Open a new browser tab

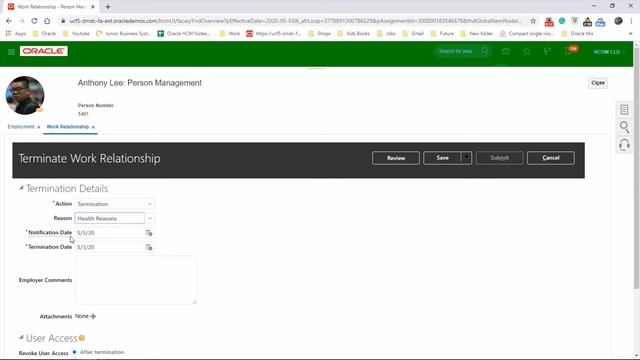[x=108, y=7]
